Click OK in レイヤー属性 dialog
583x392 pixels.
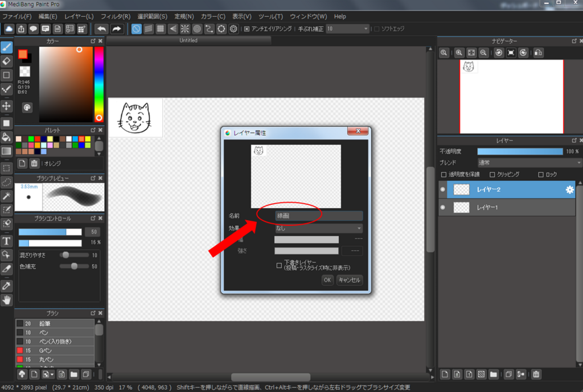327,280
